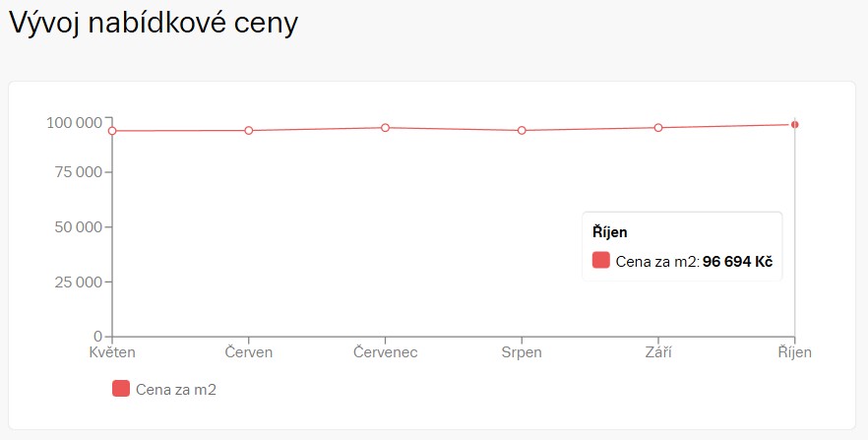868x440 pixels.
Task: Click the 100 000 y-axis value
Action: tap(74, 122)
